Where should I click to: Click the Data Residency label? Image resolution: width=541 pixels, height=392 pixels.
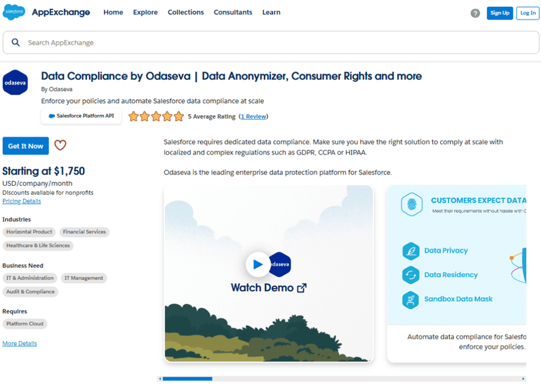pyautogui.click(x=451, y=275)
